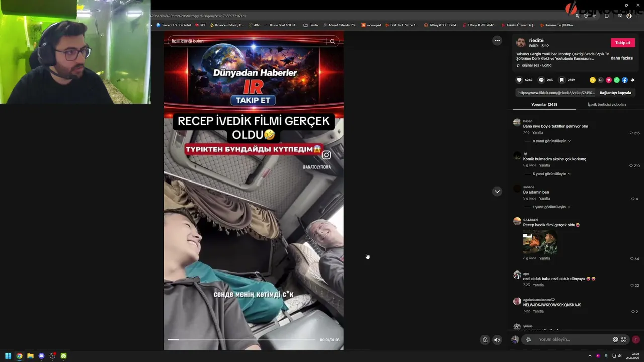Open the Tencent HY 3D Global bookmark
The image size is (644, 362).
click(174, 25)
